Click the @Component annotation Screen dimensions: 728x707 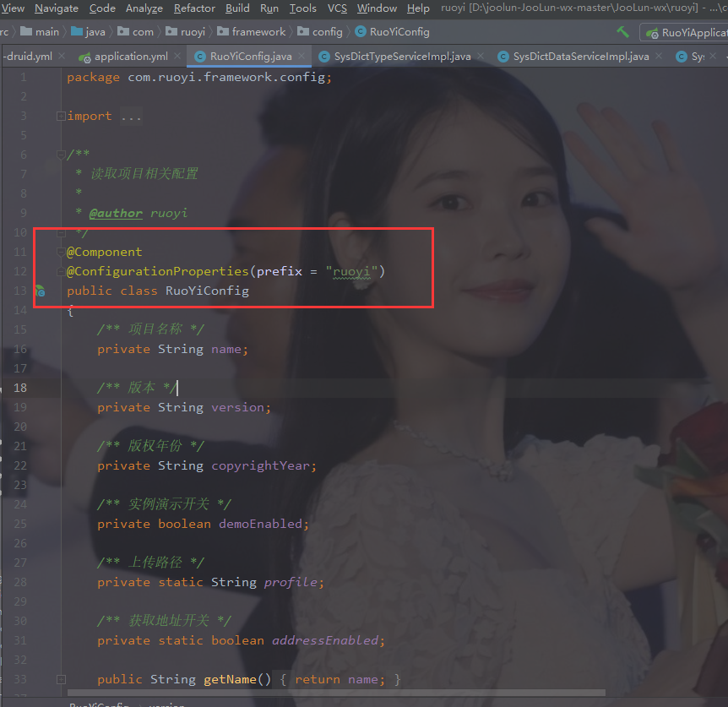(x=105, y=252)
